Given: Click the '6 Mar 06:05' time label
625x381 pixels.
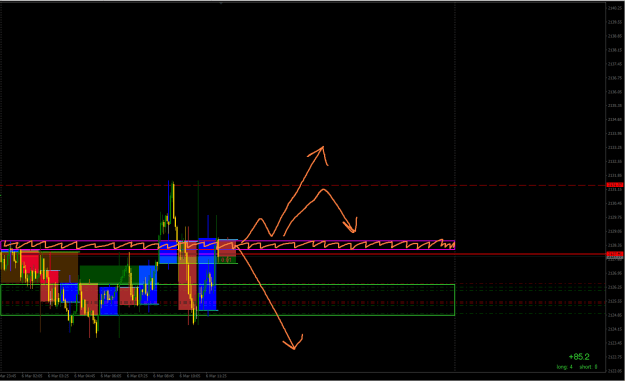Looking at the screenshot, I should click(x=111, y=376).
